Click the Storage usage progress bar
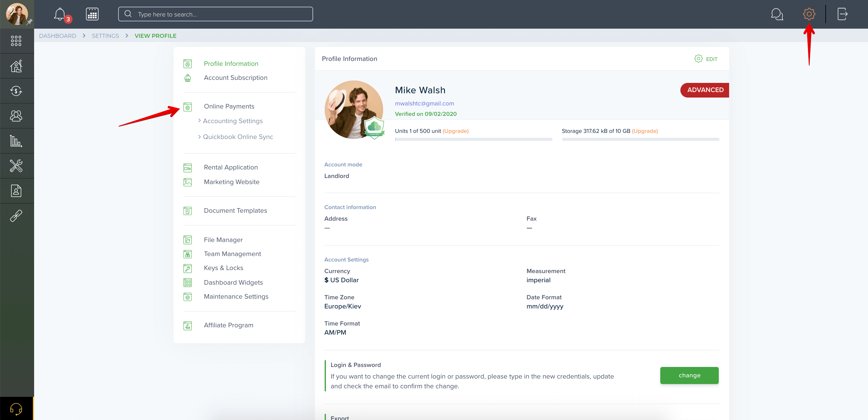 pos(640,139)
